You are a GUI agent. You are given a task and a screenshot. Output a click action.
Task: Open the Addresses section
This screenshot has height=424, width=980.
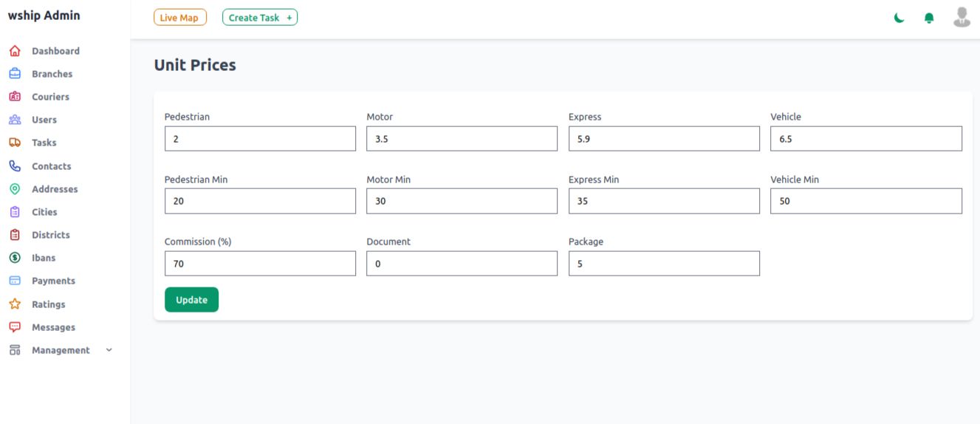55,189
